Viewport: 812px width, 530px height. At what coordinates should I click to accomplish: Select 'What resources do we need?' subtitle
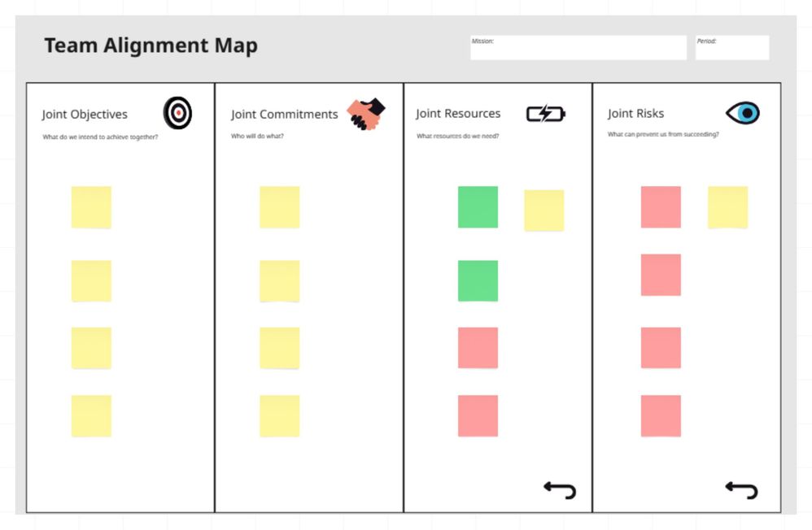coord(458,136)
